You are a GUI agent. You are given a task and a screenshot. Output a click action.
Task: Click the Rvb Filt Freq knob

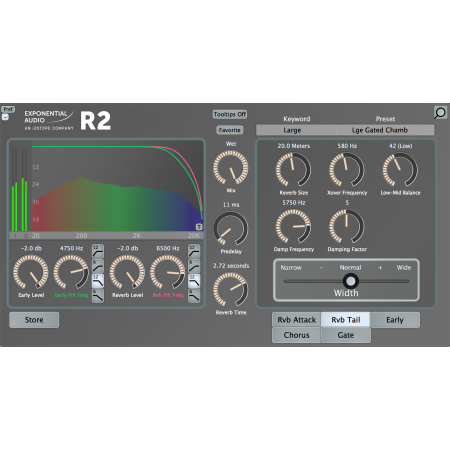168,272
